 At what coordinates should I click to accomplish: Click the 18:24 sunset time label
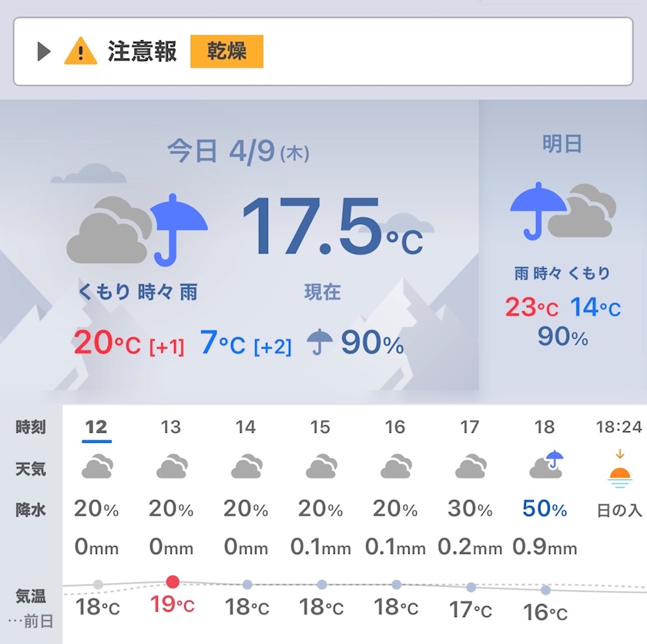(x=619, y=427)
